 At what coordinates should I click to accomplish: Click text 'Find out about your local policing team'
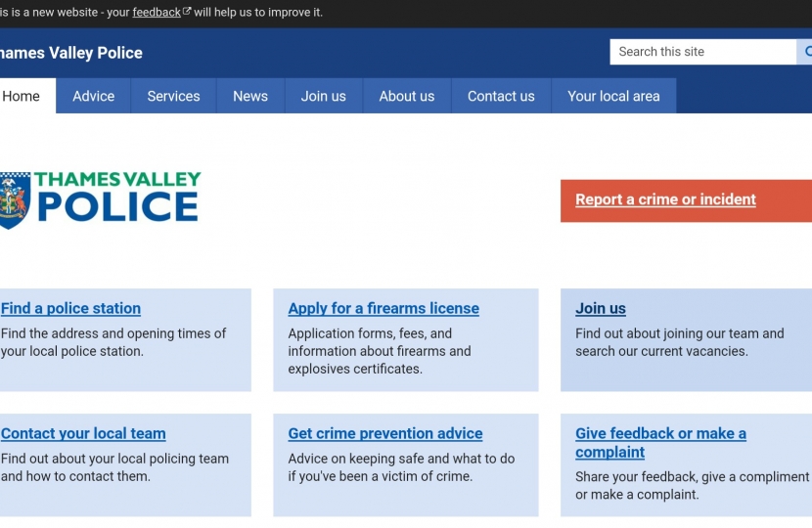point(114,459)
